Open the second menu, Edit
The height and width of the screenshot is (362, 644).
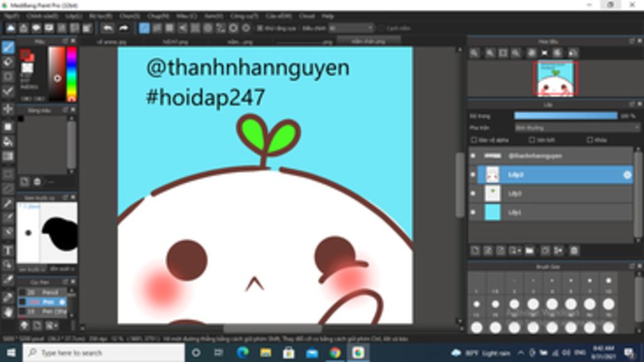[x=42, y=16]
